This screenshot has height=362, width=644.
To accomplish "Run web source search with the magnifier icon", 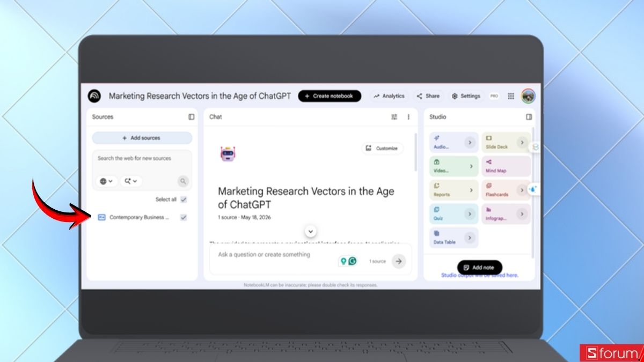I will tap(184, 181).
